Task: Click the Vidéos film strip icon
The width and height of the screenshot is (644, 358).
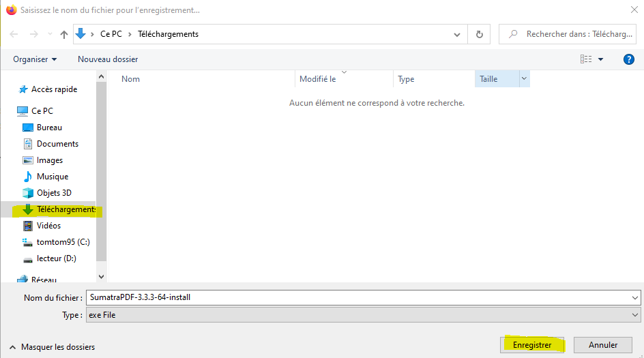Action: pos(27,226)
